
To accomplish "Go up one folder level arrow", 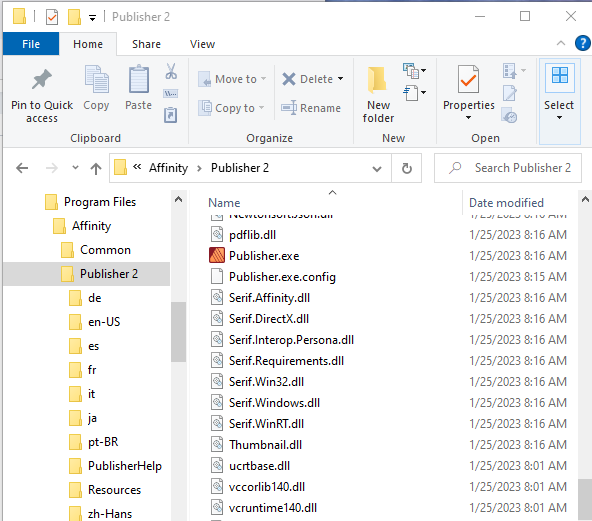I will point(96,168).
